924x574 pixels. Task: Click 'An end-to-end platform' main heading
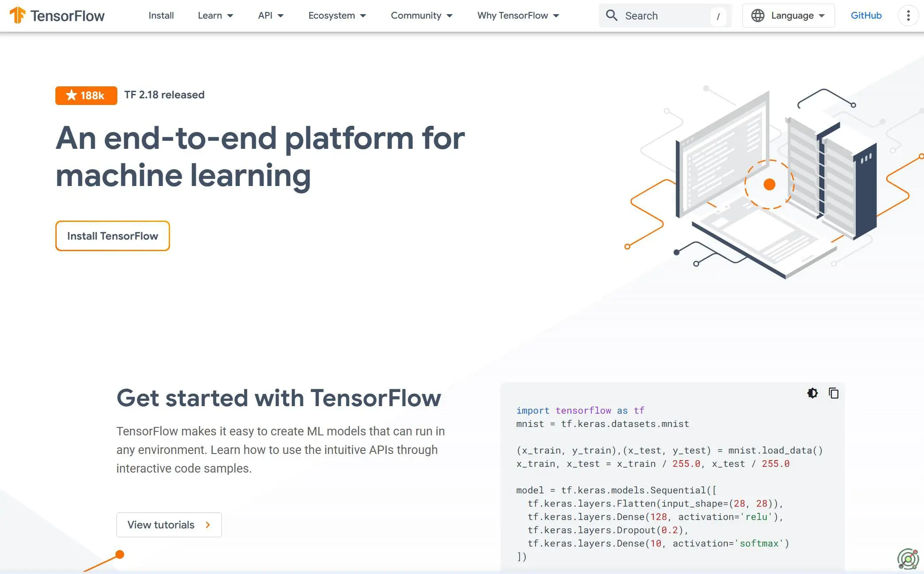pyautogui.click(x=260, y=157)
